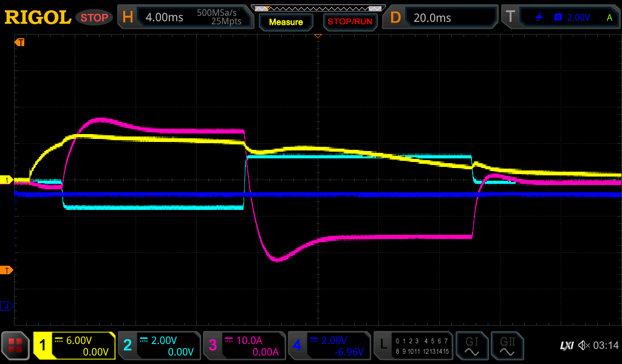The width and height of the screenshot is (622, 364).
Task: Toggle channel 3 at 10.0A scale
Action: coord(244,346)
